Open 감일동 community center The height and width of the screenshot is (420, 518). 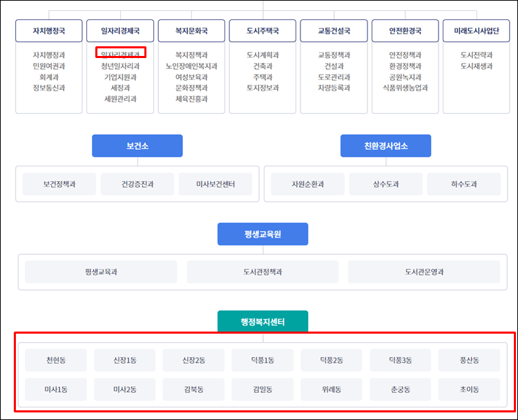(x=262, y=390)
